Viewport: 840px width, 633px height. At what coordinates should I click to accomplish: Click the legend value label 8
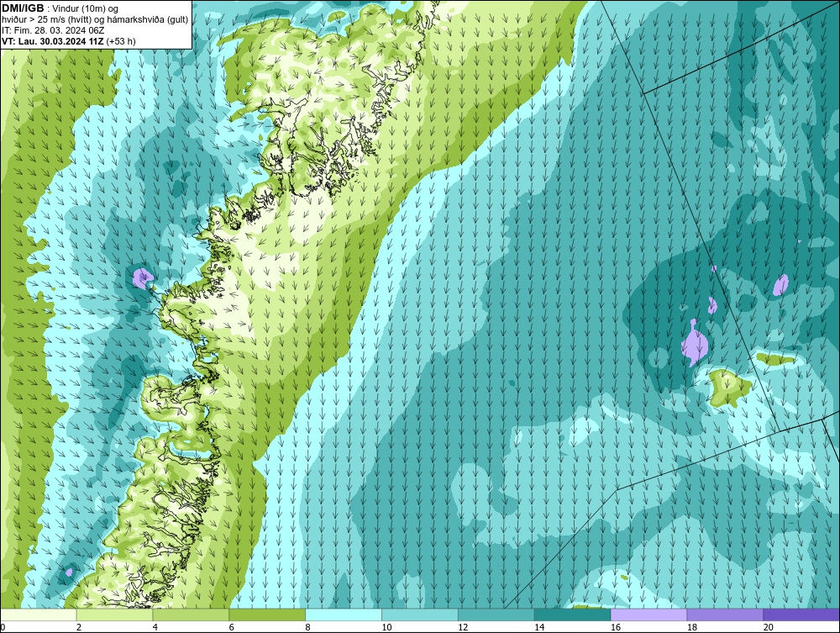[307, 627]
